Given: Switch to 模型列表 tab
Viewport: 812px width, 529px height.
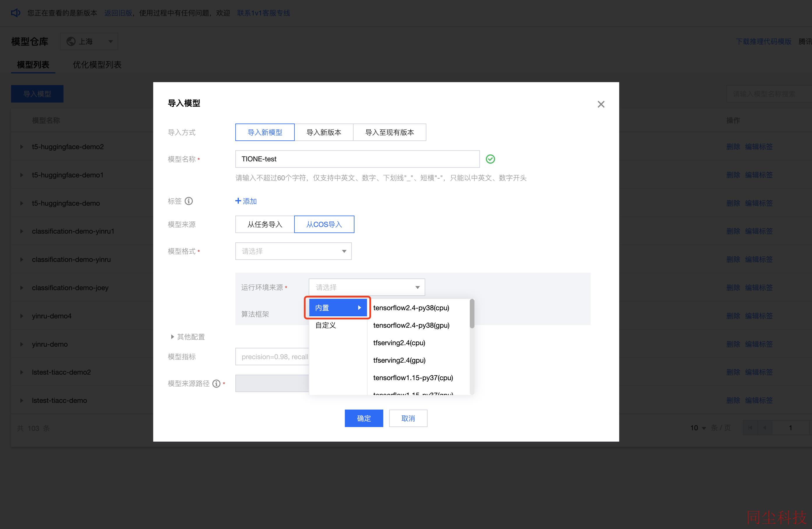Looking at the screenshot, I should point(33,64).
